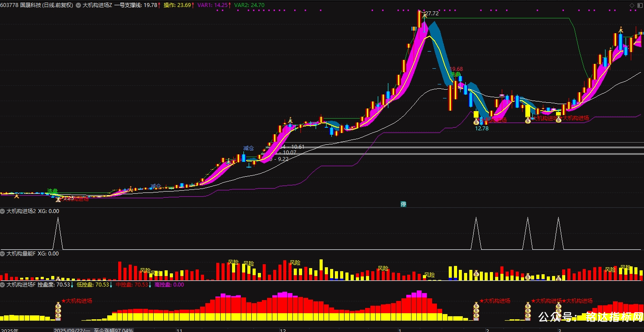This screenshot has width=644, height=332.
Task: Click the 控盘度: 70.53 value
Action: click(x=54, y=285)
